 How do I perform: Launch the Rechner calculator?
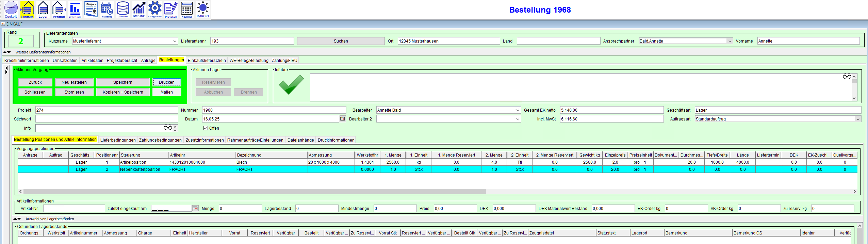coord(187,10)
